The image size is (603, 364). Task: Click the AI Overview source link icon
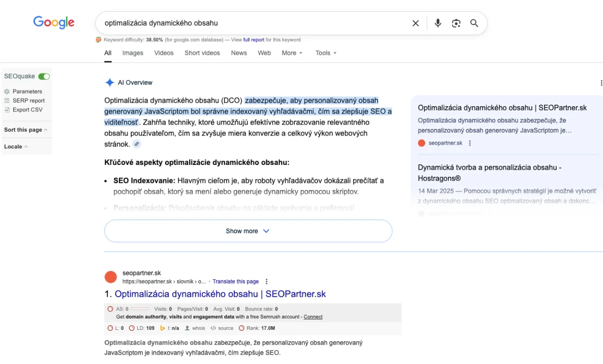(137, 144)
